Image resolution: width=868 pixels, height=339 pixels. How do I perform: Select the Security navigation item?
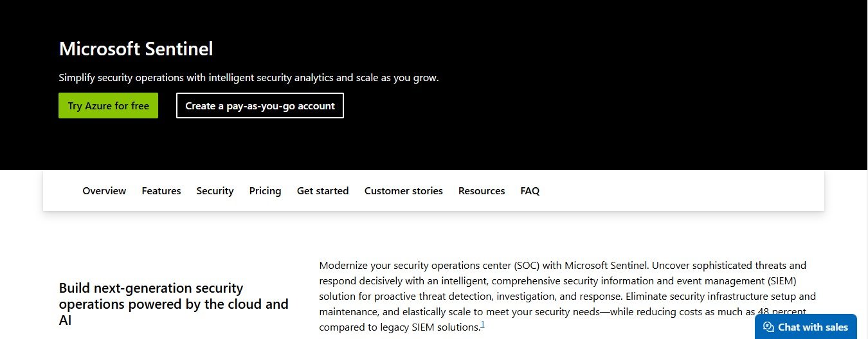pyautogui.click(x=215, y=191)
